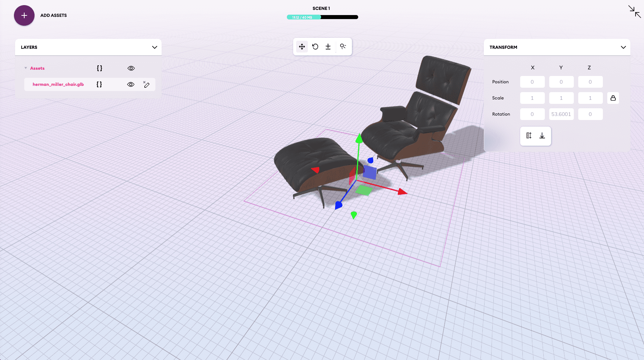The width and height of the screenshot is (644, 360).
Task: Click the ruler measure dimensions icon
Action: point(529,136)
